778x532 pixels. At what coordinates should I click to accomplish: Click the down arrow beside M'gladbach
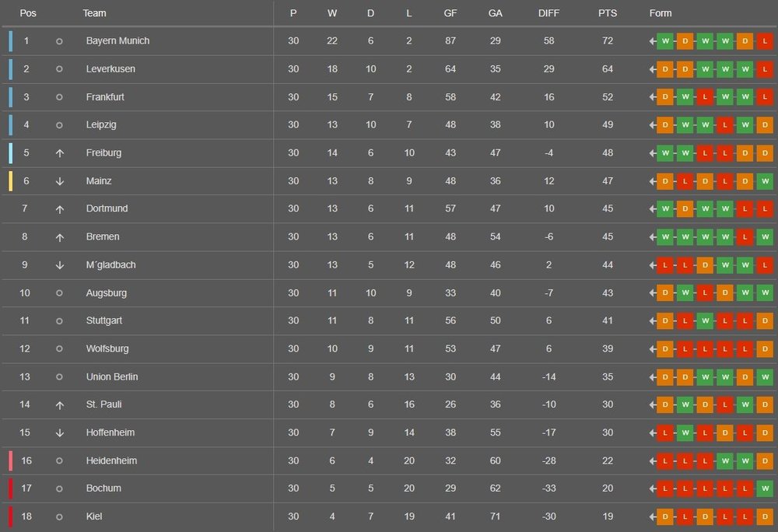[x=59, y=265]
